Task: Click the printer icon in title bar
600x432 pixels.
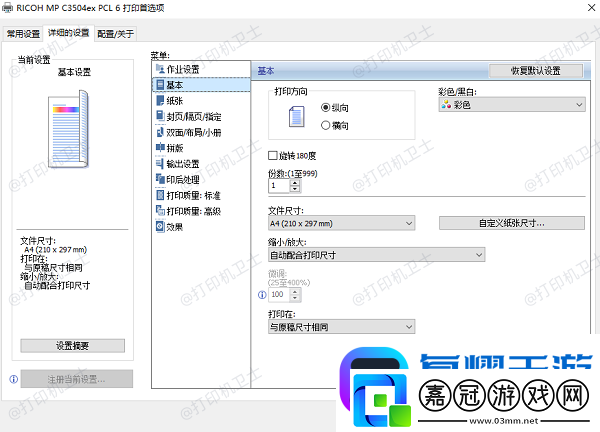Action: coord(7,8)
